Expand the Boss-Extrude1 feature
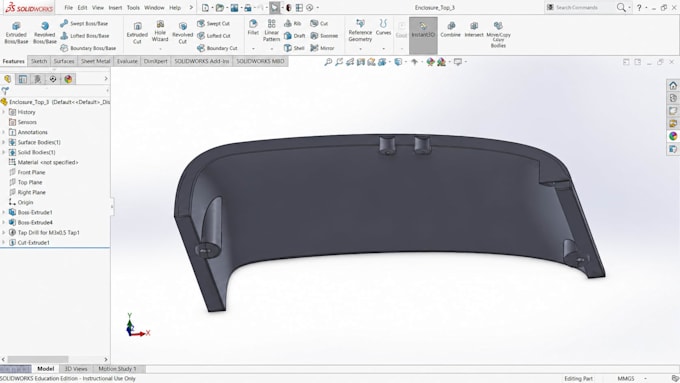 [x=4, y=212]
